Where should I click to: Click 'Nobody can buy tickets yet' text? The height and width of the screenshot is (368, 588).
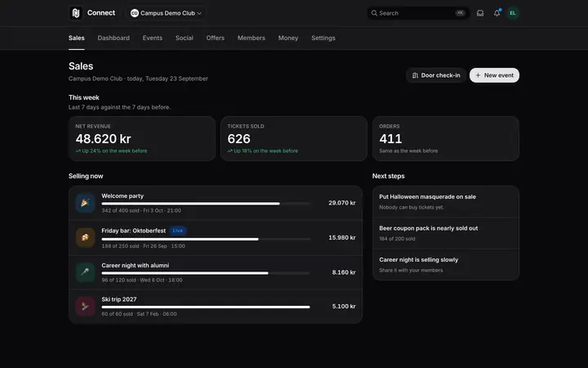412,207
